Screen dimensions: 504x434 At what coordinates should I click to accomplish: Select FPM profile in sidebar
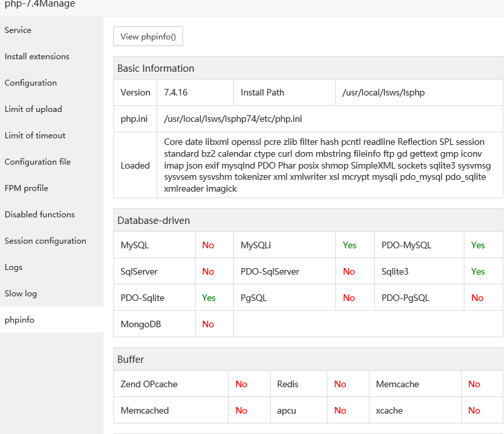coord(26,188)
